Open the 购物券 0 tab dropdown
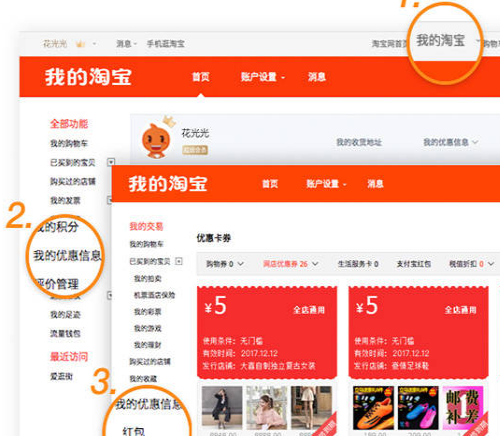Viewport: 500px width, 436px height. click(x=225, y=264)
